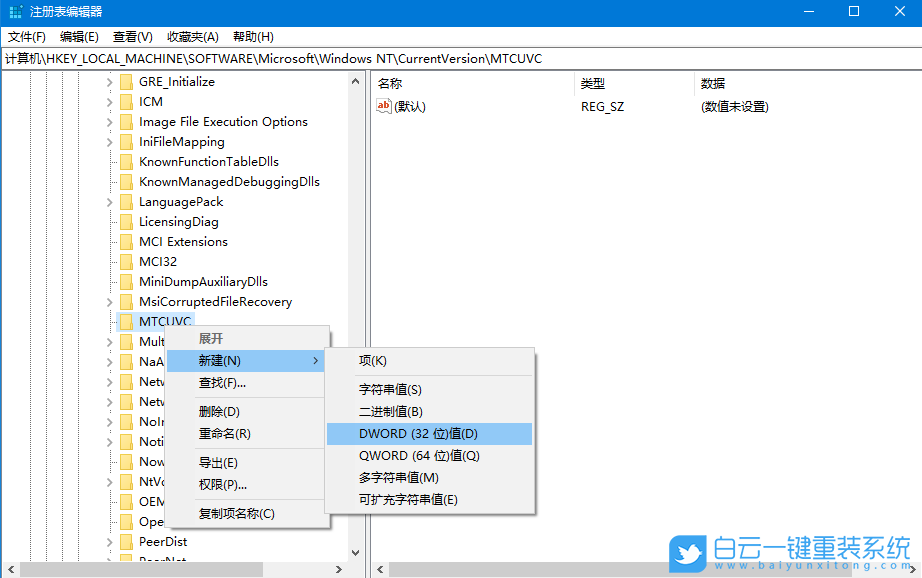The width and height of the screenshot is (922, 578).
Task: Click the highlighted MTCUVC folder icon
Action: click(126, 321)
